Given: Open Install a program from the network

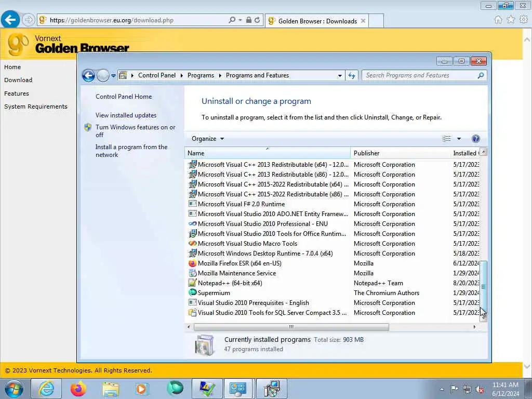Looking at the screenshot, I should [131, 151].
